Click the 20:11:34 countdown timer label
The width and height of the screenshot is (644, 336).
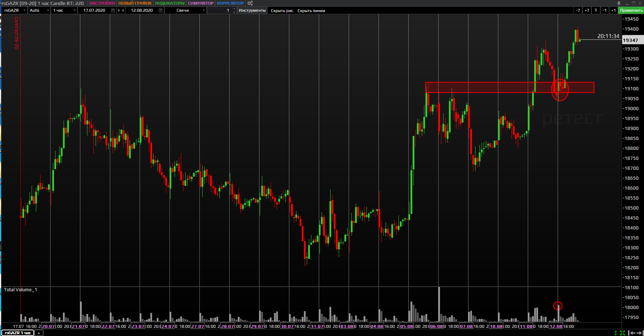click(608, 36)
